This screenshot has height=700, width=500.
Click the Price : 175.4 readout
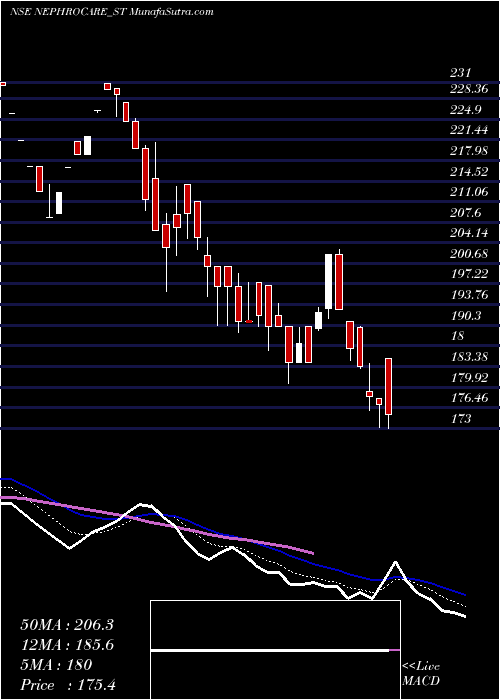[68, 685]
